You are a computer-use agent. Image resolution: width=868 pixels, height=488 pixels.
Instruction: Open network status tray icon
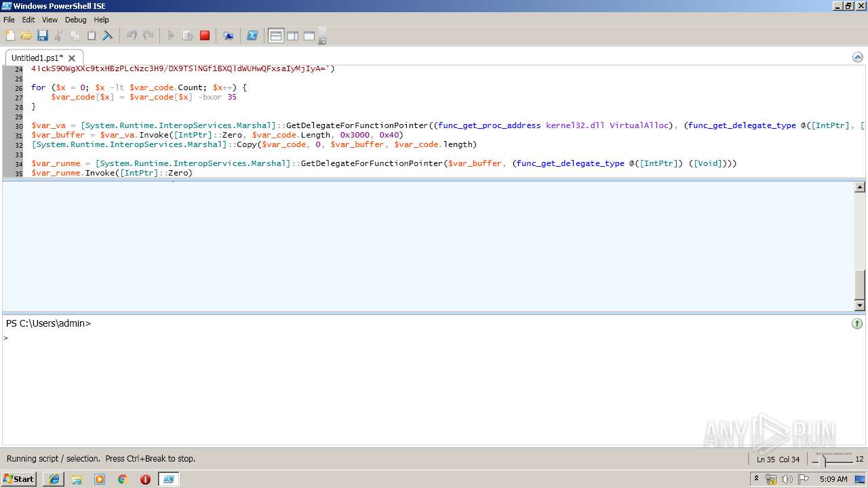click(771, 479)
